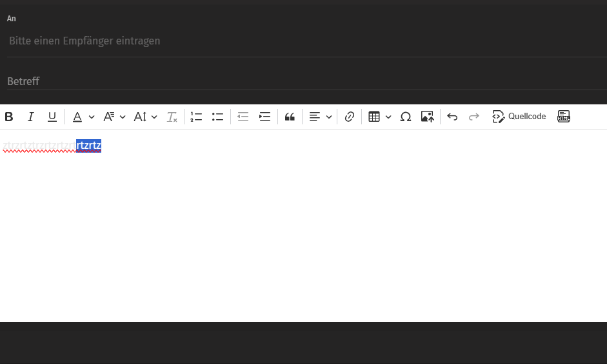Undo the last edit
The image size is (607, 364).
tap(452, 117)
